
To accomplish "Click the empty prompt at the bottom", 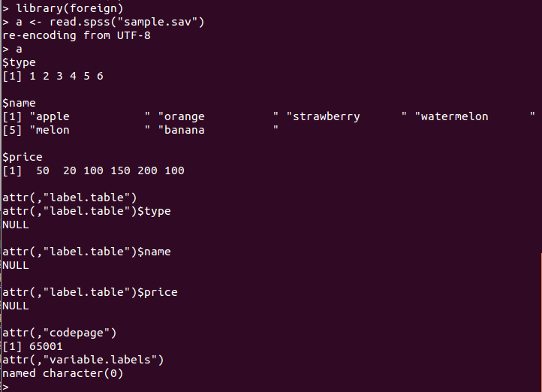I will click(5, 387).
